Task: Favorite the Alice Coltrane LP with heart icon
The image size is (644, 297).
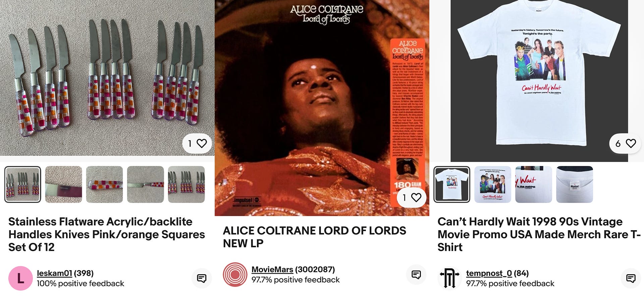Action: point(412,198)
